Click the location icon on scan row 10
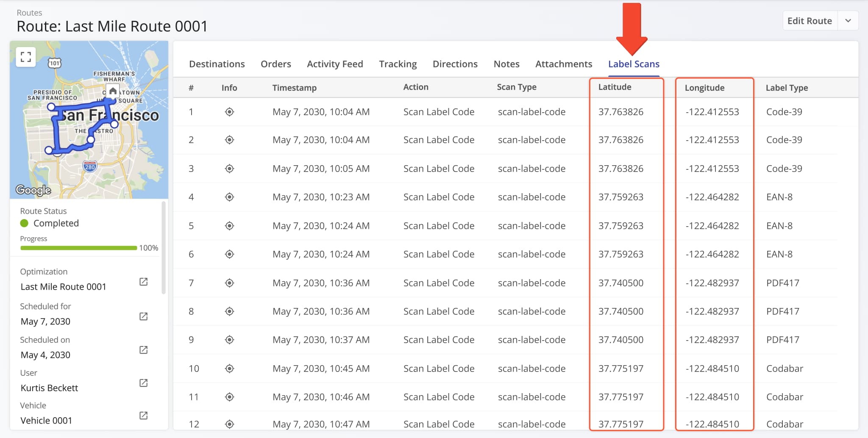Viewport: 868px width, 438px height. [x=229, y=369]
